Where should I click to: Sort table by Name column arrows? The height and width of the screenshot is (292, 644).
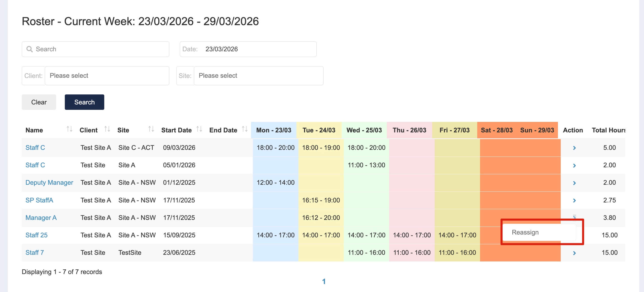tap(69, 129)
